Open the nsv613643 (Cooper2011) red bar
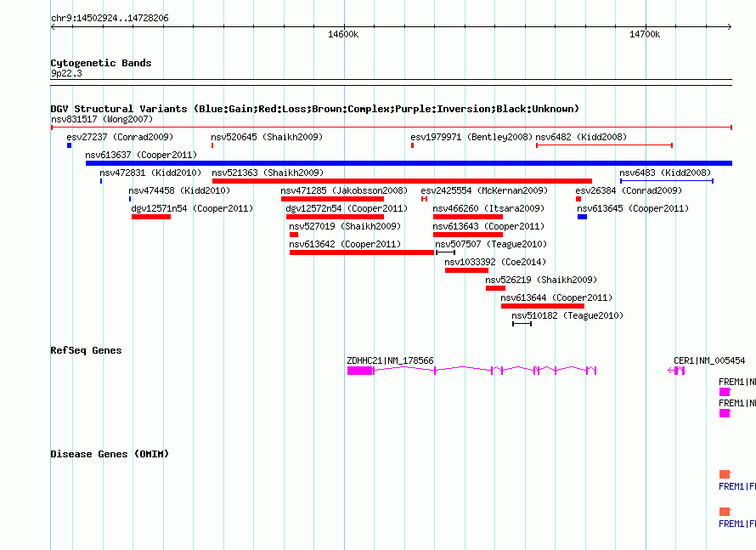The image size is (756, 550). point(468,235)
